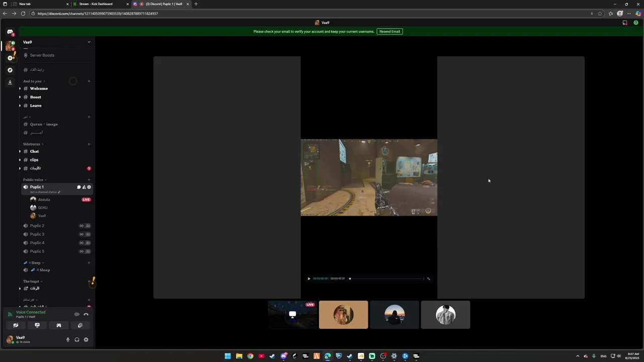The image size is (644, 362).
Task: Turn on camera in voice panel
Action: point(16,325)
